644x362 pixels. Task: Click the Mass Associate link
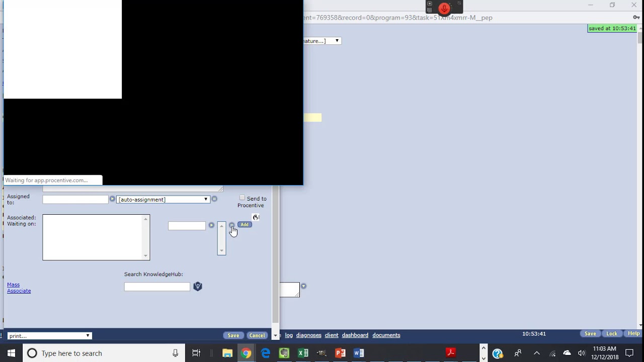19,288
